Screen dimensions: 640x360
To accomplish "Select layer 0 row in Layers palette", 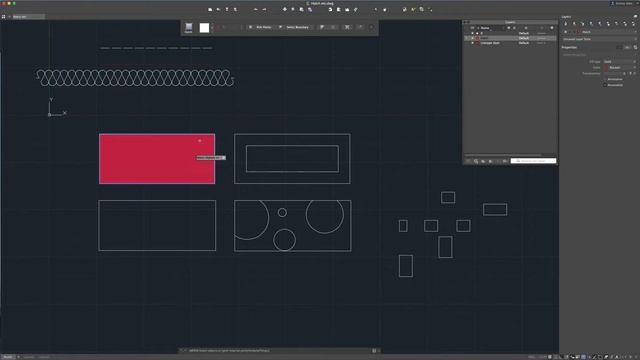I will pos(510,33).
